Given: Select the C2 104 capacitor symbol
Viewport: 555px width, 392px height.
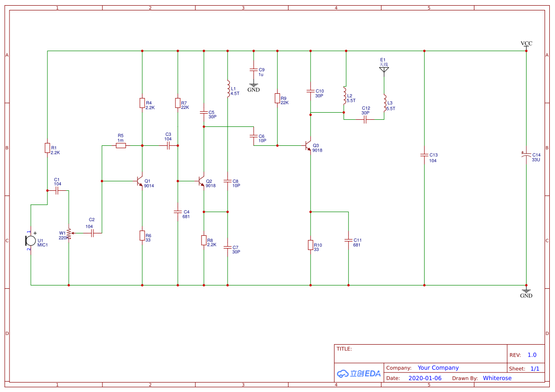Looking at the screenshot, I should [x=92, y=233].
